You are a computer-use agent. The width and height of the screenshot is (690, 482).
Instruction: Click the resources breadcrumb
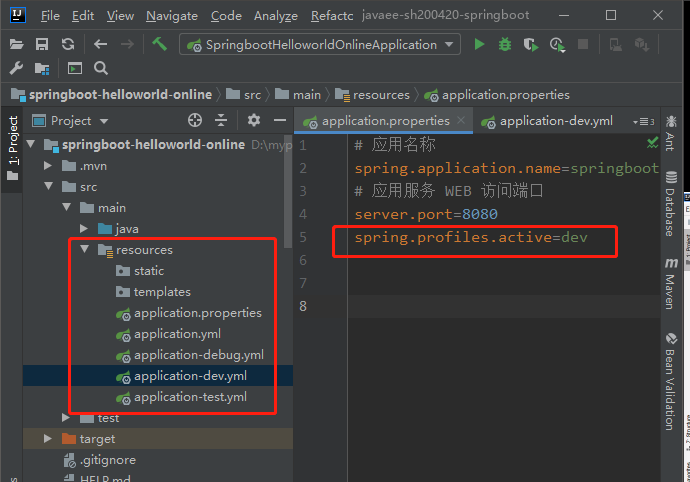372,95
